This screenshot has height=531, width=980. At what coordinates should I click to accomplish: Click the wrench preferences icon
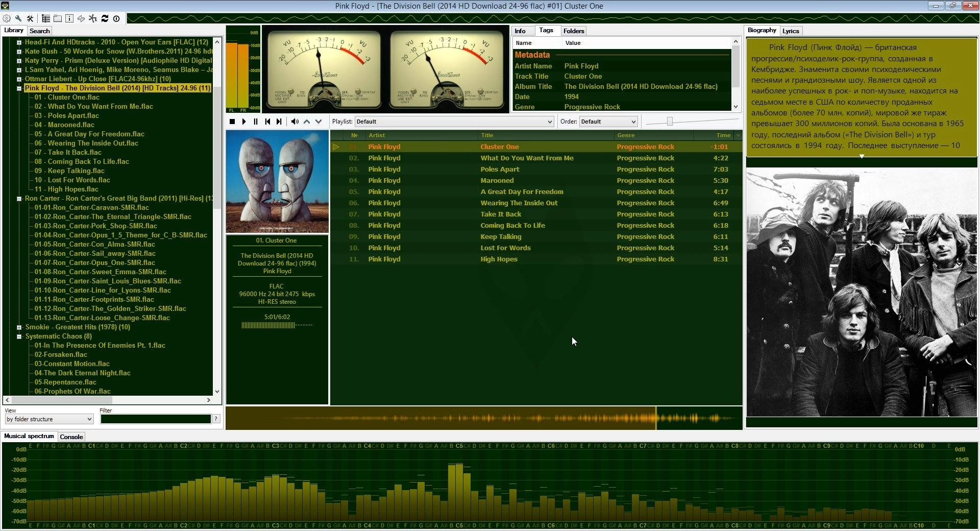[x=18, y=18]
